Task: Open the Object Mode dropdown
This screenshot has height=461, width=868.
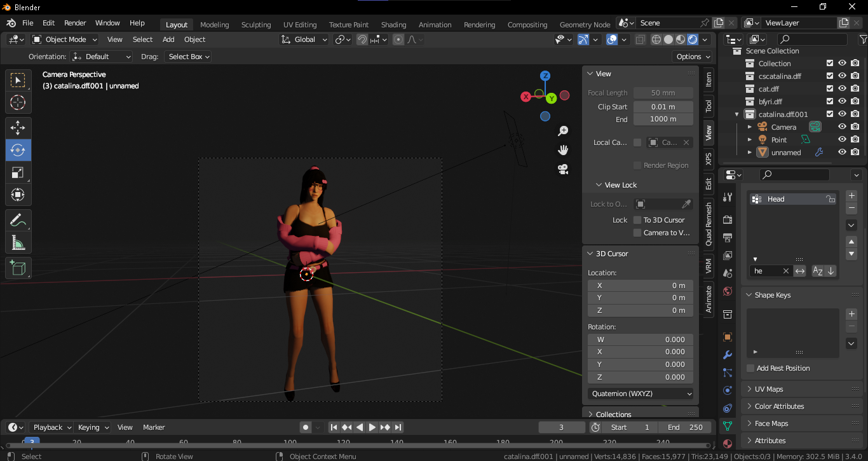Action: click(66, 39)
